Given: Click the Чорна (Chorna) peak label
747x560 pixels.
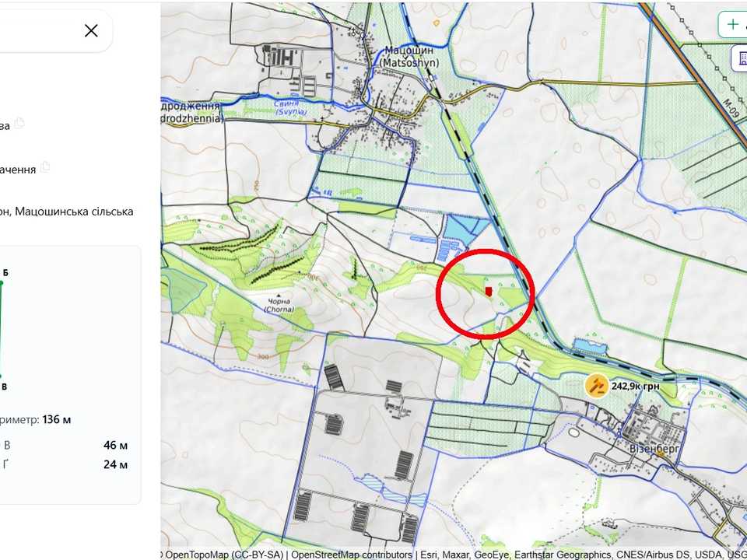Looking at the screenshot, I should click(279, 305).
